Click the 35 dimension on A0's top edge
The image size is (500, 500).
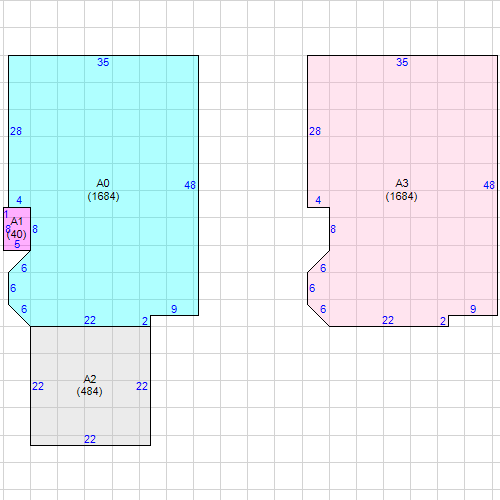pyautogui.click(x=103, y=62)
